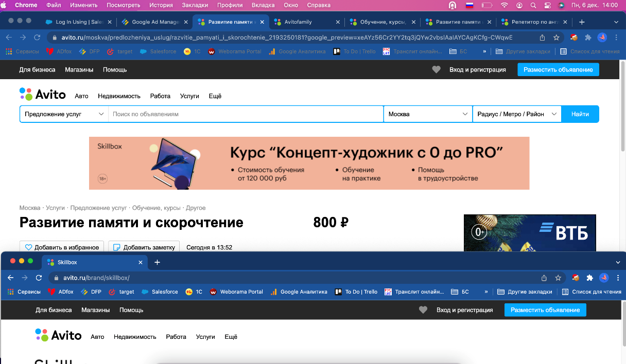Screen dimensions: 626x364
Task: Expand the Предложение услуг category dropdown
Action: coord(64,114)
